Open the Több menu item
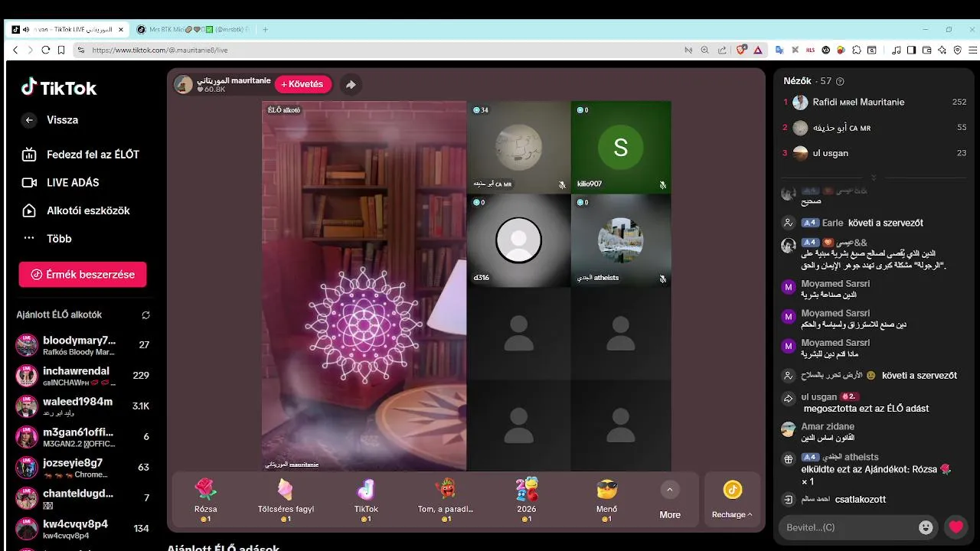 [47, 238]
